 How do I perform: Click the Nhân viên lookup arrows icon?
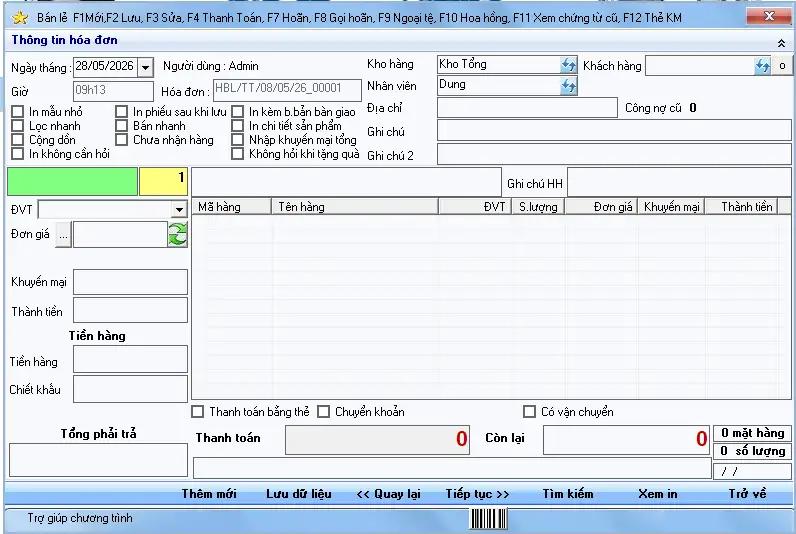pos(568,86)
